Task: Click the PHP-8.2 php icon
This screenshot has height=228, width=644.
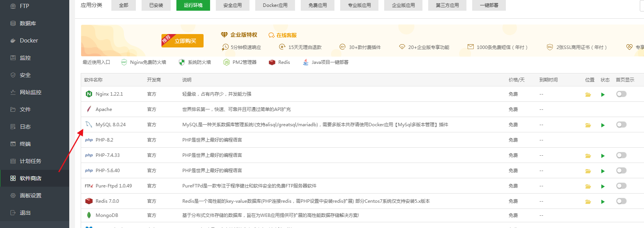Action: pyautogui.click(x=89, y=140)
